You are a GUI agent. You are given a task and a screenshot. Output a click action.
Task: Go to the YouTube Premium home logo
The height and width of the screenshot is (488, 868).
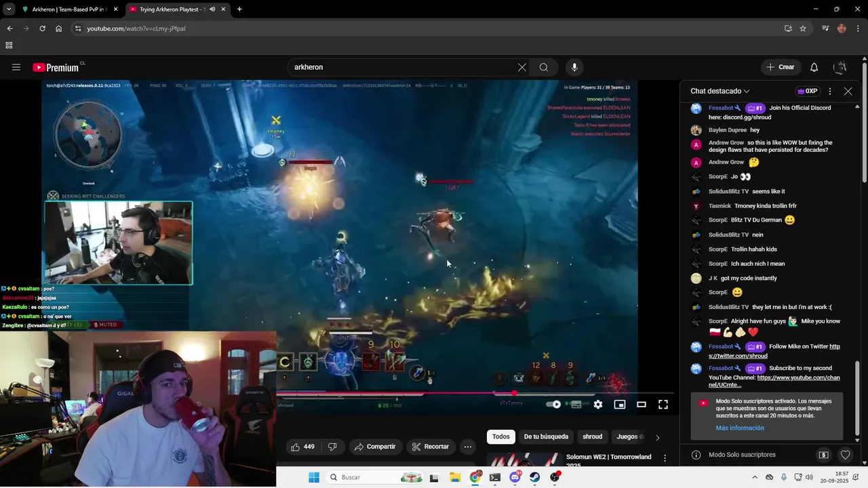click(57, 67)
